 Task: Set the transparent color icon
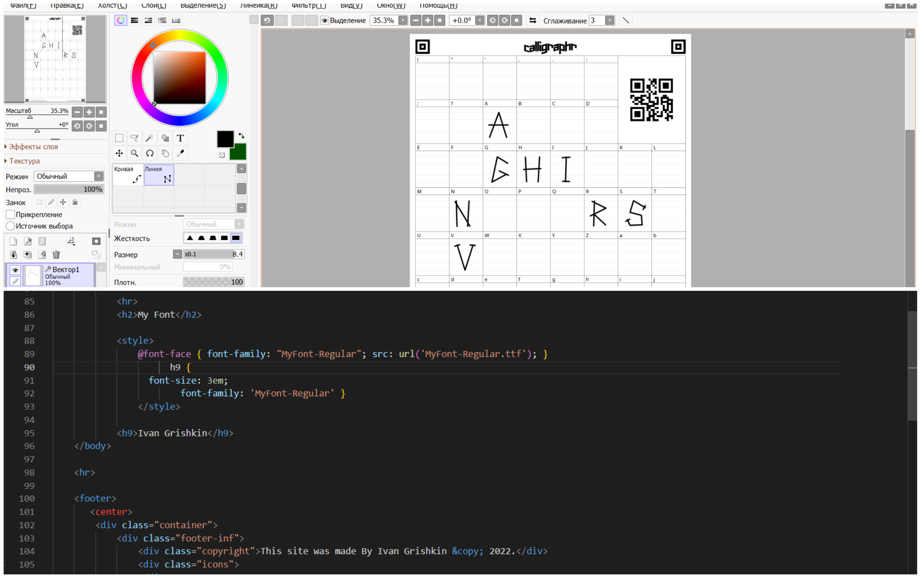point(222,155)
